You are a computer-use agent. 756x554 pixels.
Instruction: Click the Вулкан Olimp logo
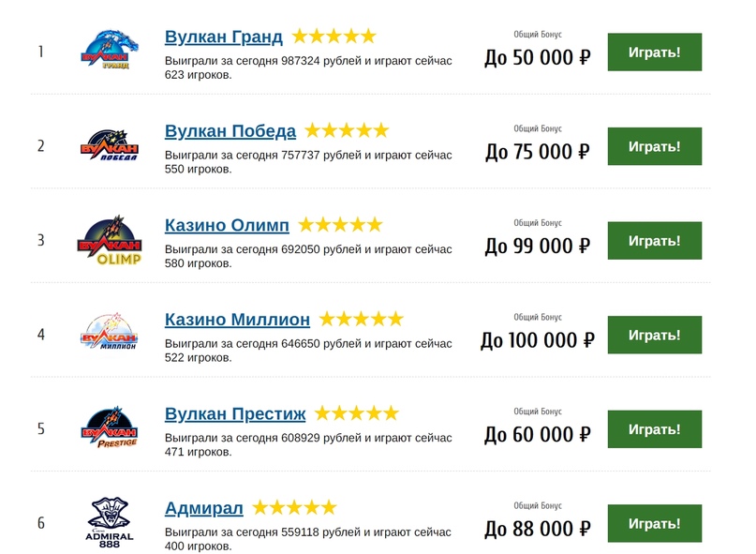tap(110, 240)
